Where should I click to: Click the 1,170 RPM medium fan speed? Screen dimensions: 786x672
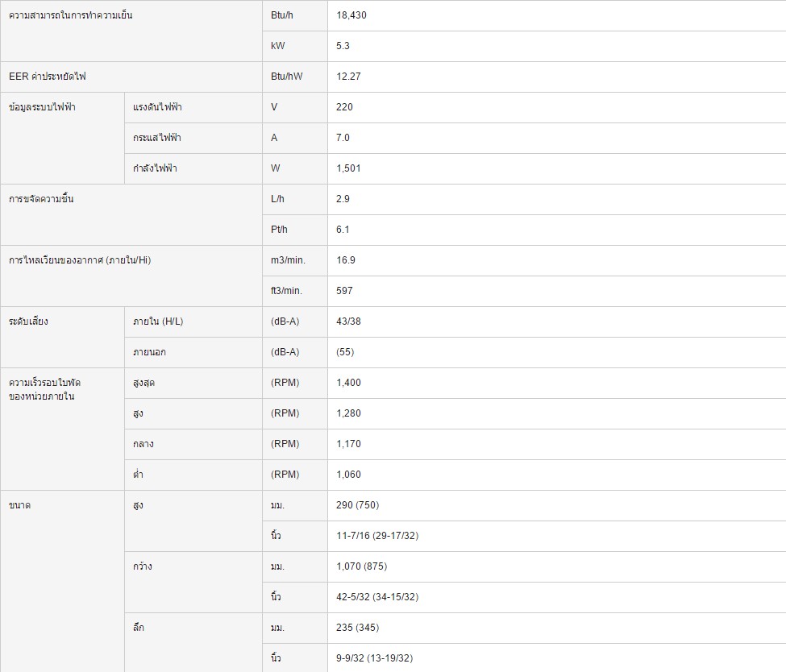pos(348,443)
